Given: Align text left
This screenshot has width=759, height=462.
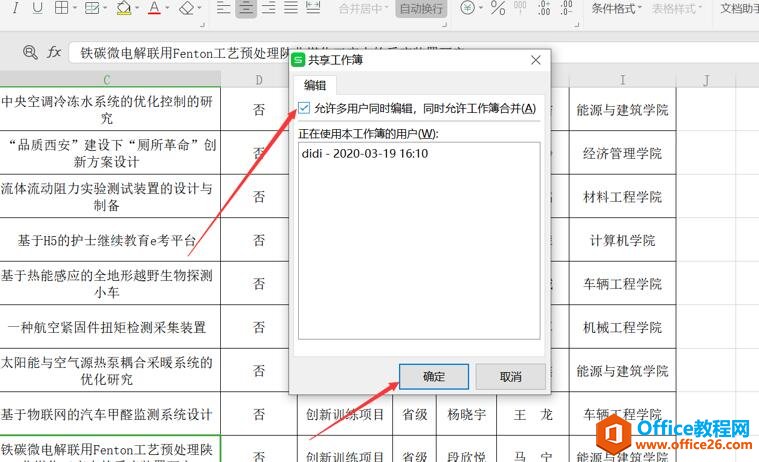Looking at the screenshot, I should coord(223,8).
